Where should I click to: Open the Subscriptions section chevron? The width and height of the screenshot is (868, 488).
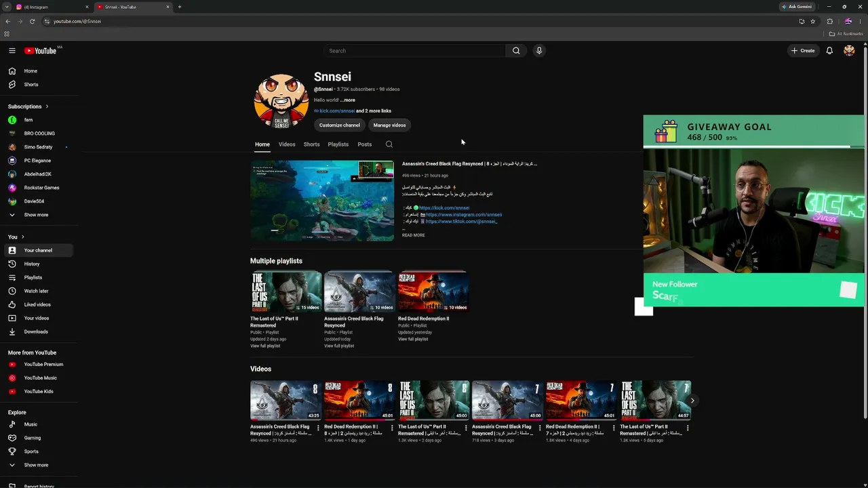coord(47,106)
